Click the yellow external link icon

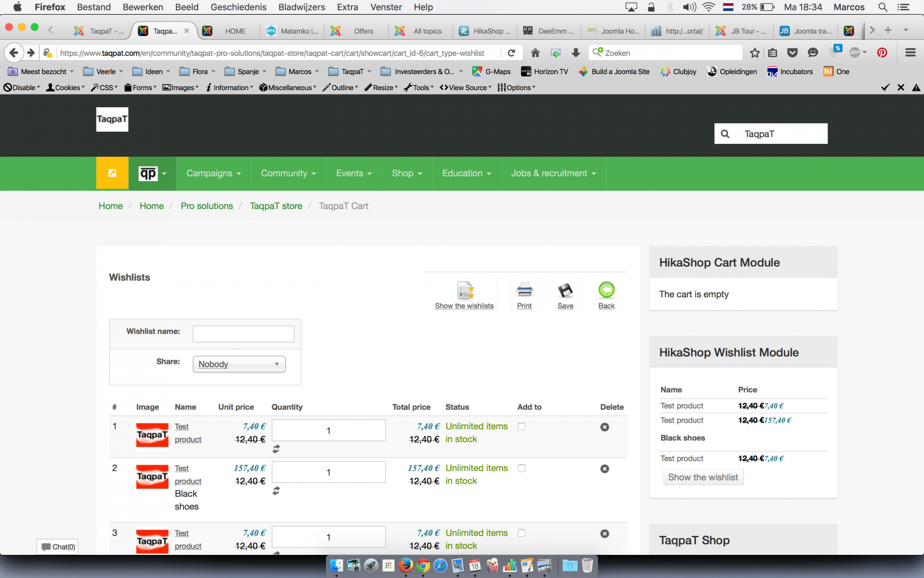[112, 173]
